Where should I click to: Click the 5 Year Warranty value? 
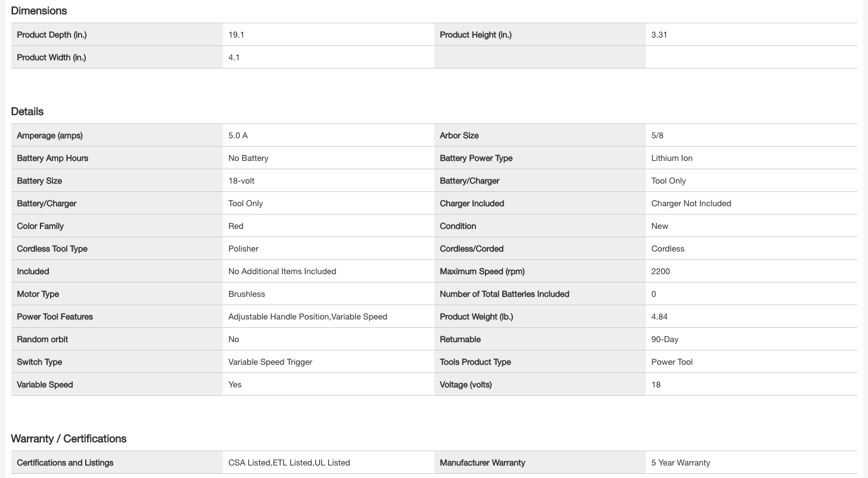point(680,463)
